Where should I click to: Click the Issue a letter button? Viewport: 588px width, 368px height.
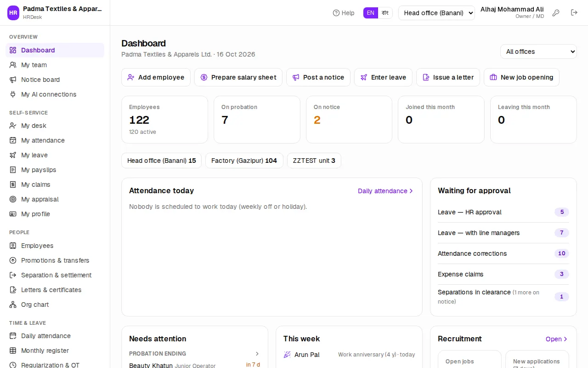pyautogui.click(x=448, y=77)
